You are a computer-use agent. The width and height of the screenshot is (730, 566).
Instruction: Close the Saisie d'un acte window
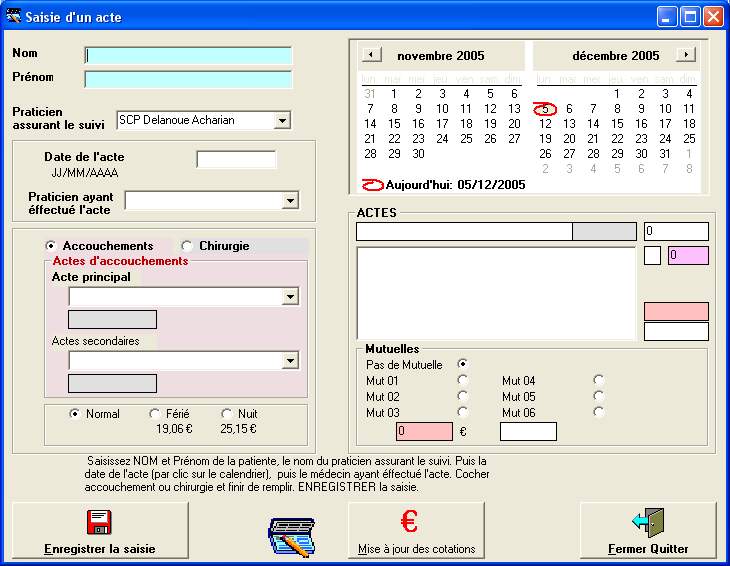point(713,17)
